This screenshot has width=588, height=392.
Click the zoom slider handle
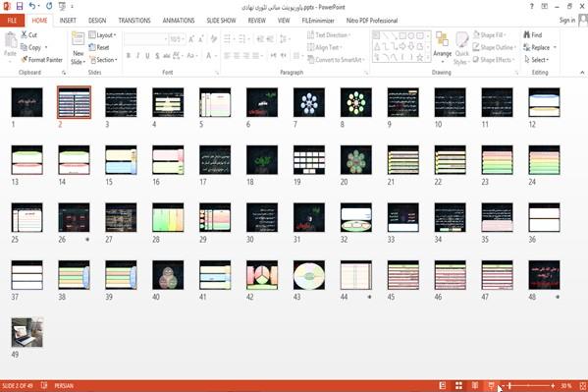coord(509,386)
